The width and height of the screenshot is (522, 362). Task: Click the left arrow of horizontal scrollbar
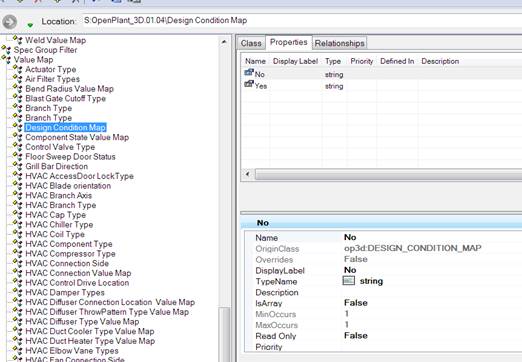pos(248,174)
